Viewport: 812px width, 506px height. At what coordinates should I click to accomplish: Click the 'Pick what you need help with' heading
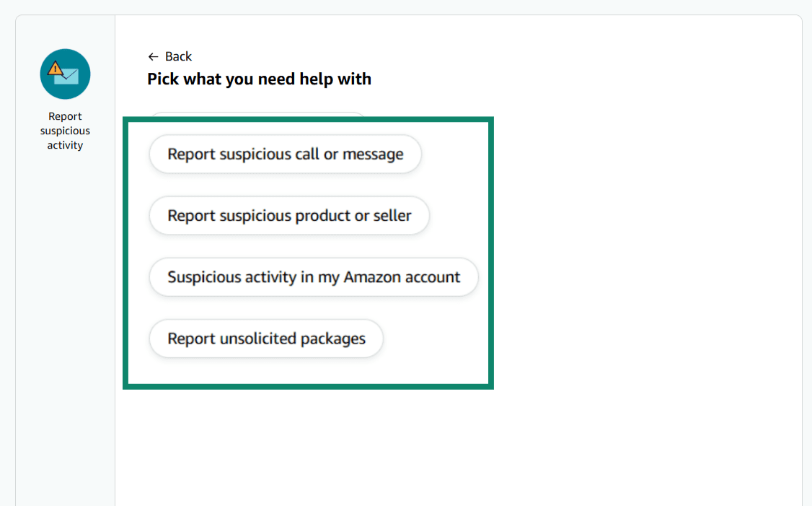click(259, 79)
